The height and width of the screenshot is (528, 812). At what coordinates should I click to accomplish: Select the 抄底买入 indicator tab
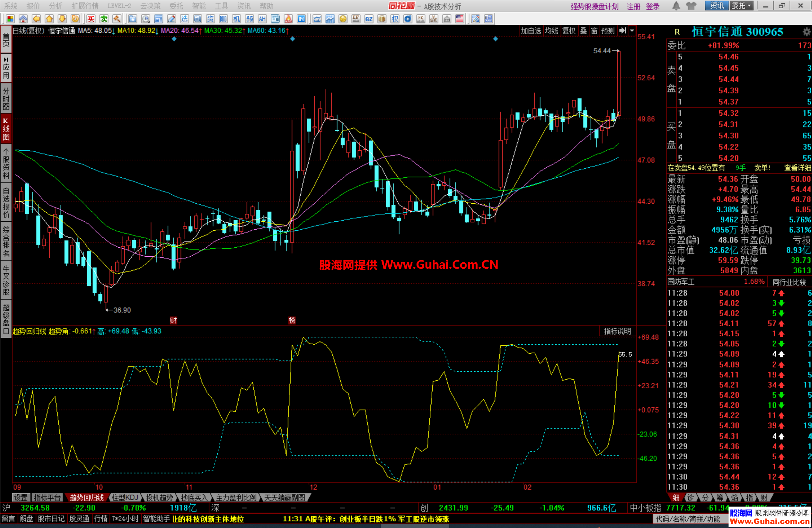pyautogui.click(x=194, y=498)
